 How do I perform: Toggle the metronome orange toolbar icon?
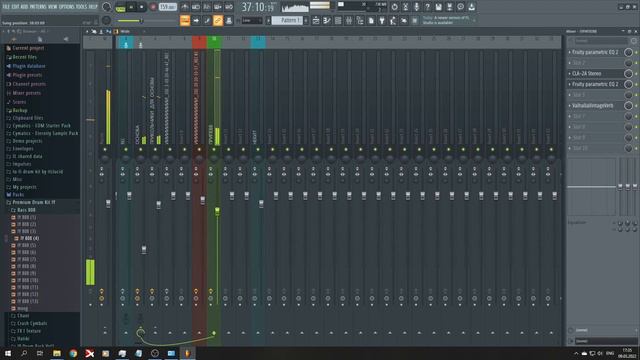click(x=185, y=20)
